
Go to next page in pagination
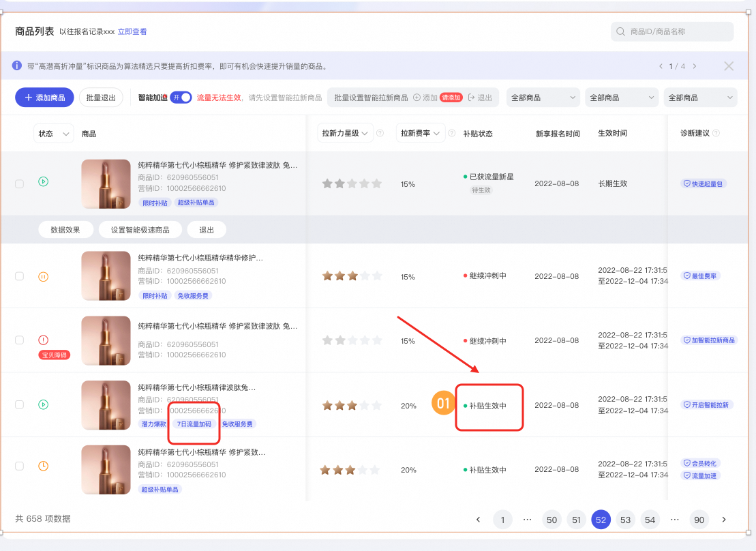(x=724, y=520)
